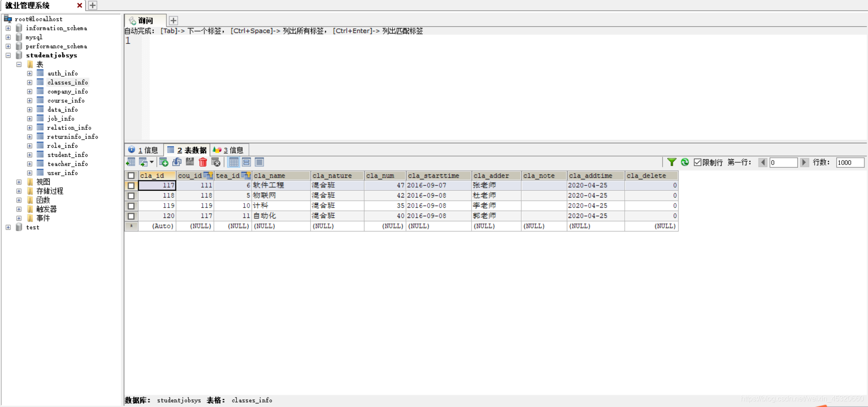Screen dimensions: 868x407
Task: Click the teacher_info table icon
Action: click(x=40, y=163)
